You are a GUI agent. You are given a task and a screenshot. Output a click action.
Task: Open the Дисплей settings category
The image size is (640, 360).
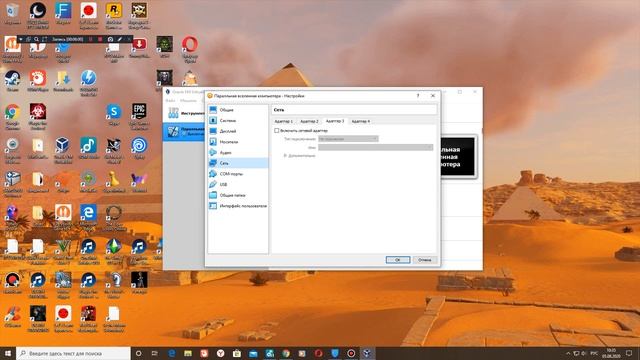238,131
